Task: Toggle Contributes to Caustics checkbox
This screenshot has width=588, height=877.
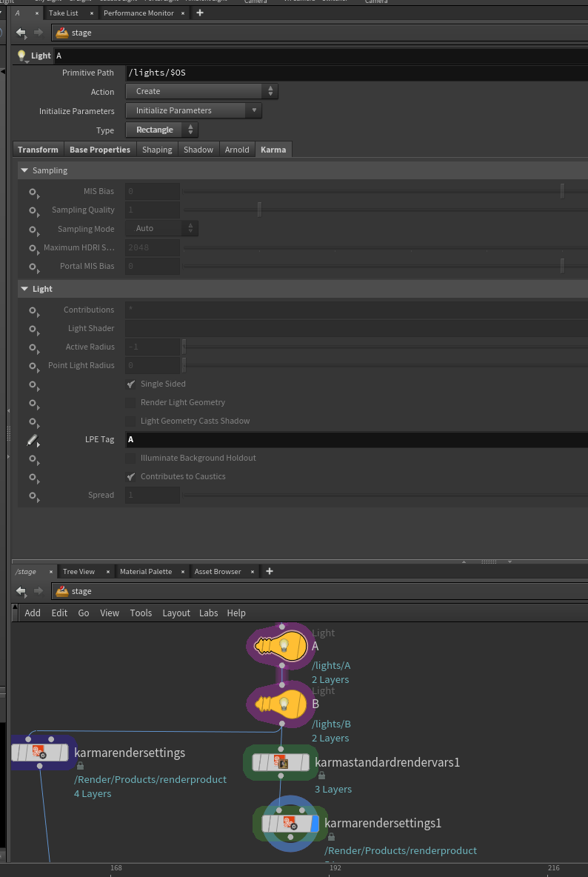Action: pyautogui.click(x=131, y=476)
